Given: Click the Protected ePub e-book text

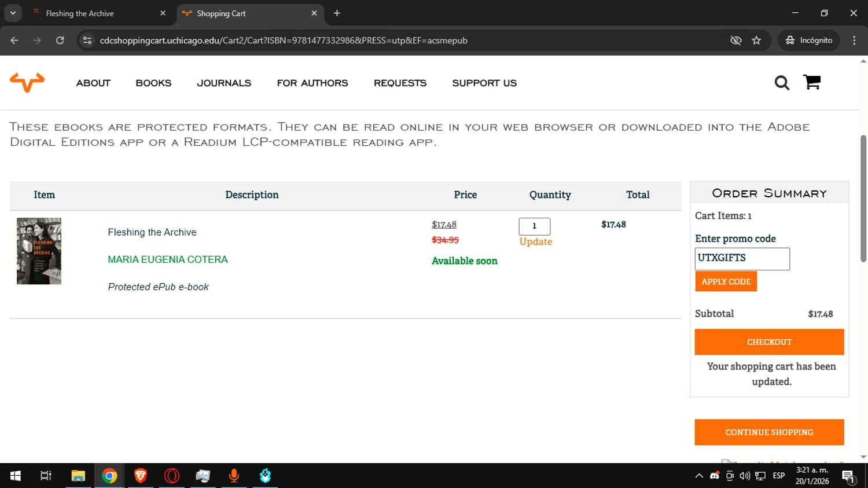Looking at the screenshot, I should tap(159, 287).
